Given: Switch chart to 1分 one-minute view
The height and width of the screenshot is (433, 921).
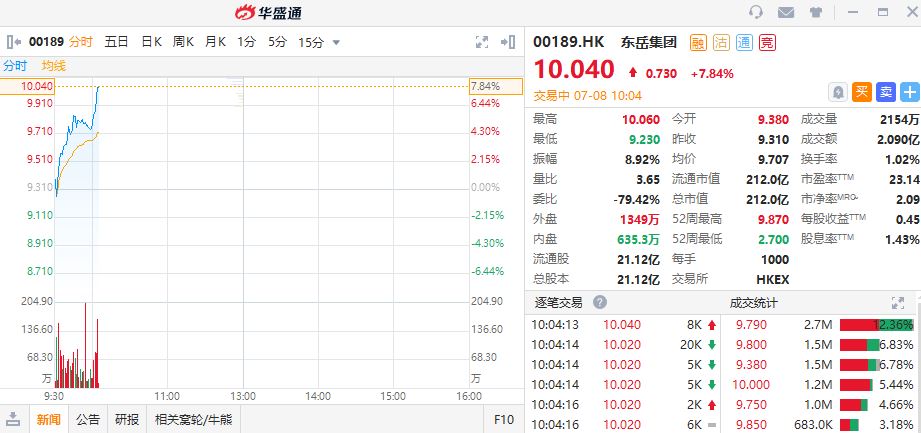Looking at the screenshot, I should [247, 42].
